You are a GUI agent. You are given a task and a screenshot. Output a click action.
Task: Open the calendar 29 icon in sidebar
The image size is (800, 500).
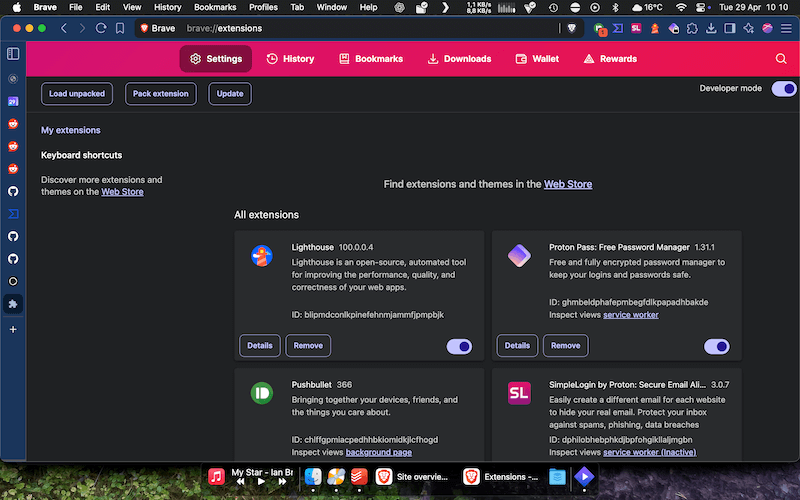pos(13,102)
